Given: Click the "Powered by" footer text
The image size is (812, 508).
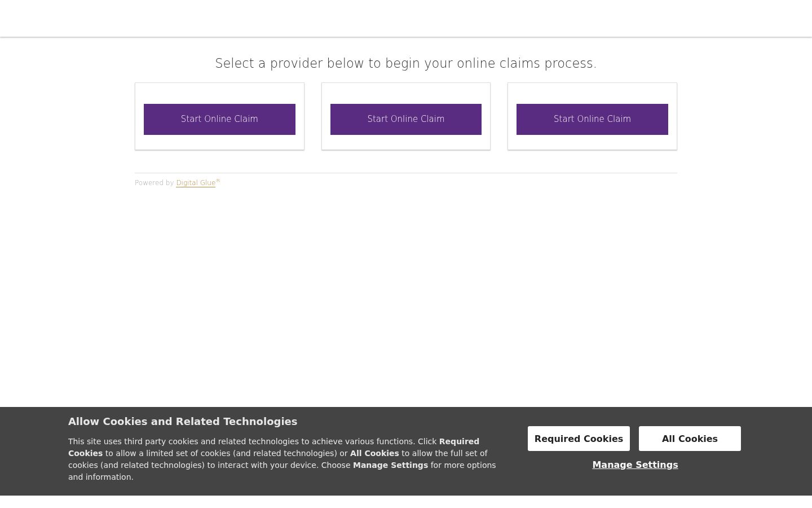Looking at the screenshot, I should (154, 183).
